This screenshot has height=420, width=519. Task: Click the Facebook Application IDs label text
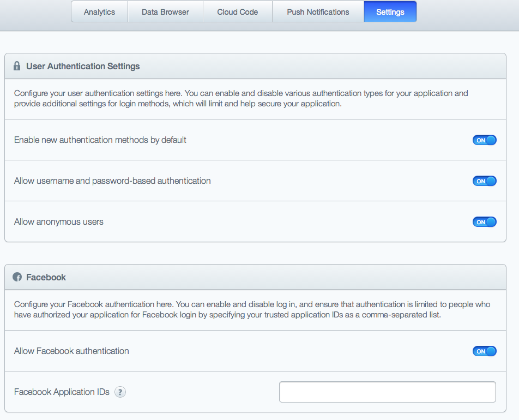pyautogui.click(x=62, y=392)
